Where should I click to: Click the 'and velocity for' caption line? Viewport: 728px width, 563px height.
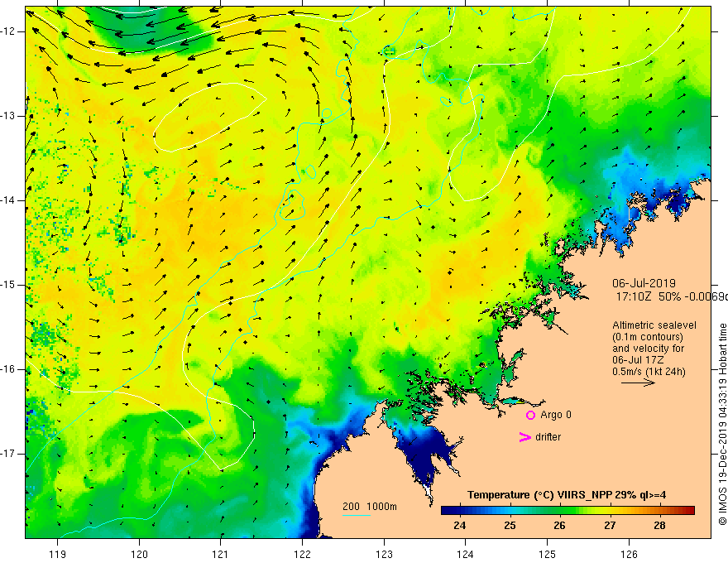tap(649, 349)
